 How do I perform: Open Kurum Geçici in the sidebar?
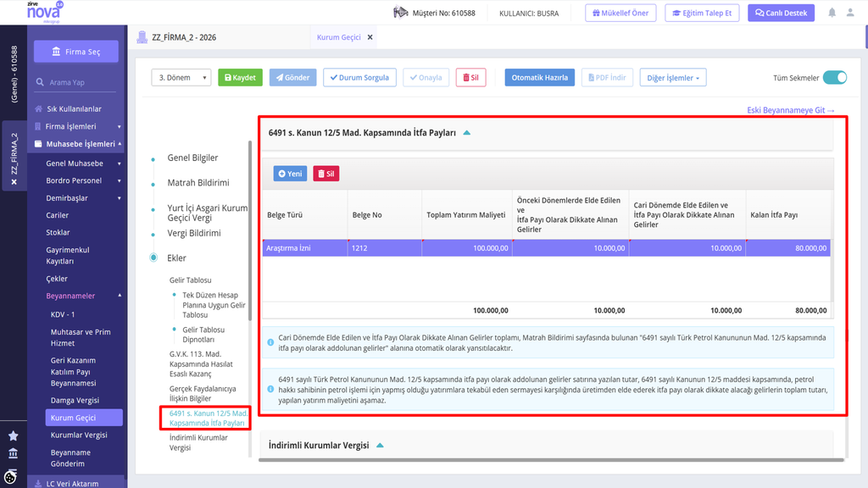[x=84, y=418]
